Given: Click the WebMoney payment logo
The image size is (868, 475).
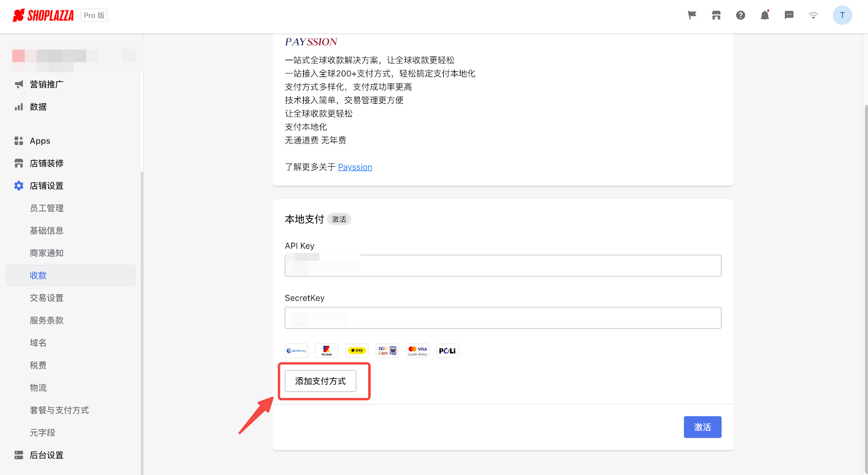Looking at the screenshot, I should [296, 351].
